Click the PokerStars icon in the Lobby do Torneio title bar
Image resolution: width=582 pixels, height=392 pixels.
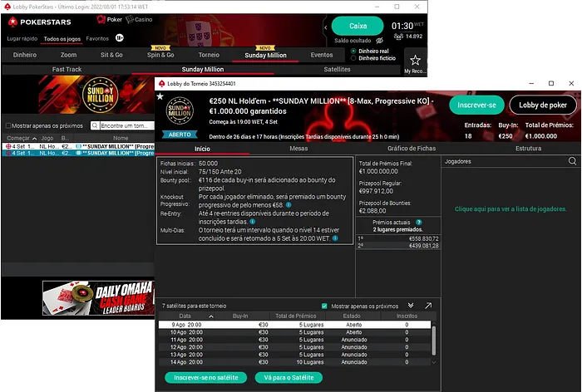click(x=161, y=83)
